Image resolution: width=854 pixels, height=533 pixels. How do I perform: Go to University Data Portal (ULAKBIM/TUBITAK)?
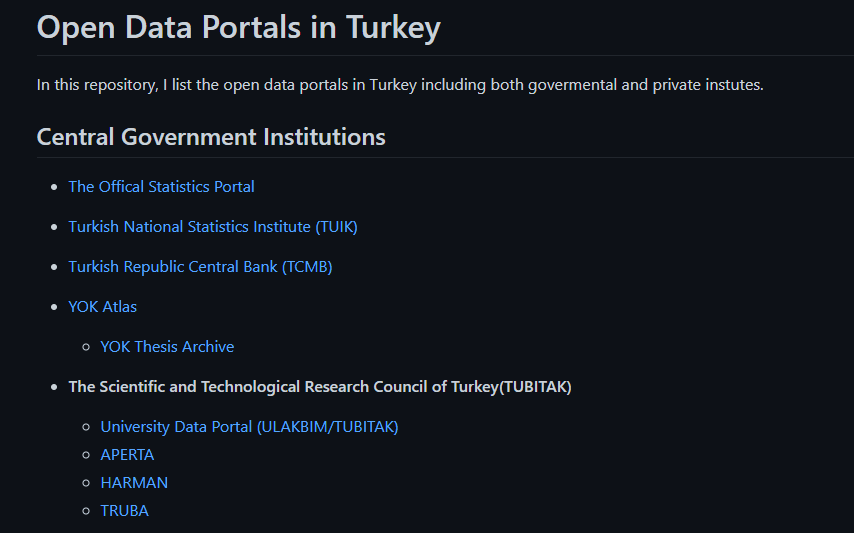[249, 427]
